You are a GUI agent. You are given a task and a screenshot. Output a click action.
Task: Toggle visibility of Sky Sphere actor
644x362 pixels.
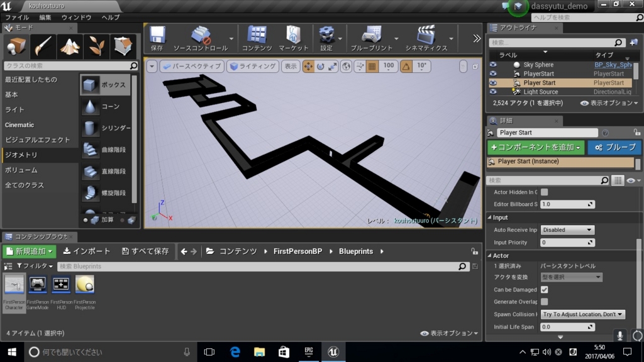pos(493,65)
